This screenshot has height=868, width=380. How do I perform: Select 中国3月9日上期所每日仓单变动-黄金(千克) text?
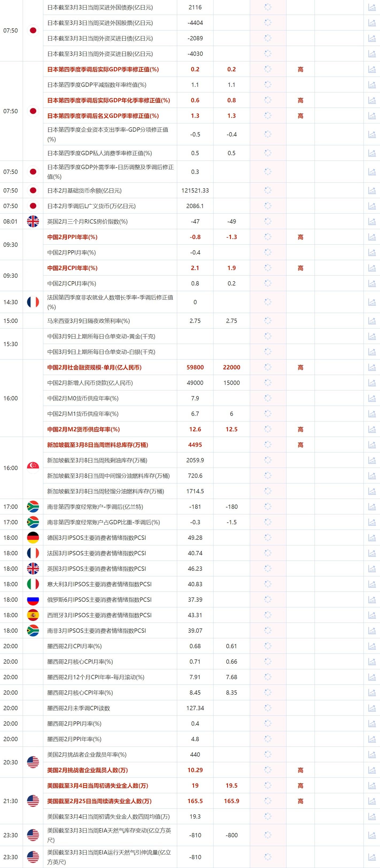(101, 337)
